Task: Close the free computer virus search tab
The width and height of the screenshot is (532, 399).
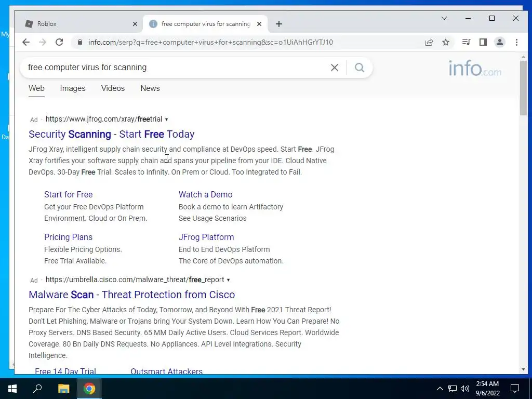Action: [259, 24]
